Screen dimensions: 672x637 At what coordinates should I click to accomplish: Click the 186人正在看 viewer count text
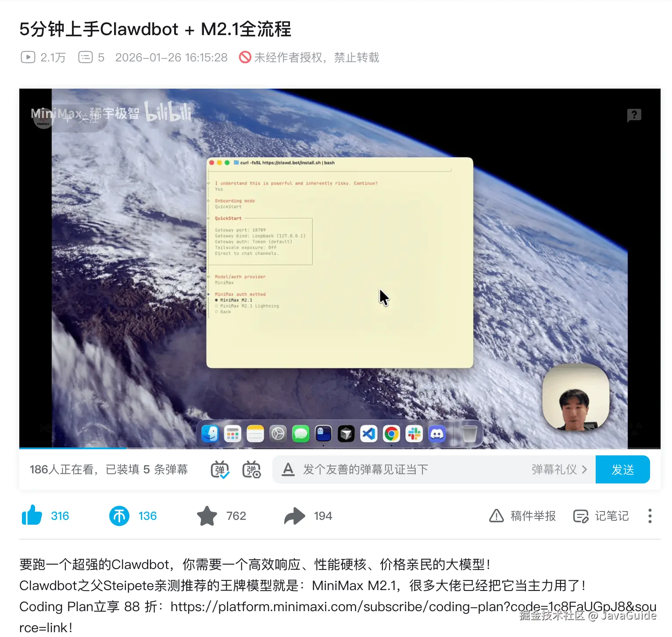click(61, 469)
